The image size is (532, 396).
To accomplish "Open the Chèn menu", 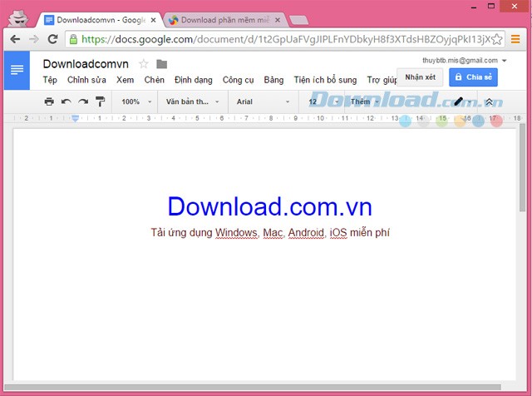I will [154, 80].
